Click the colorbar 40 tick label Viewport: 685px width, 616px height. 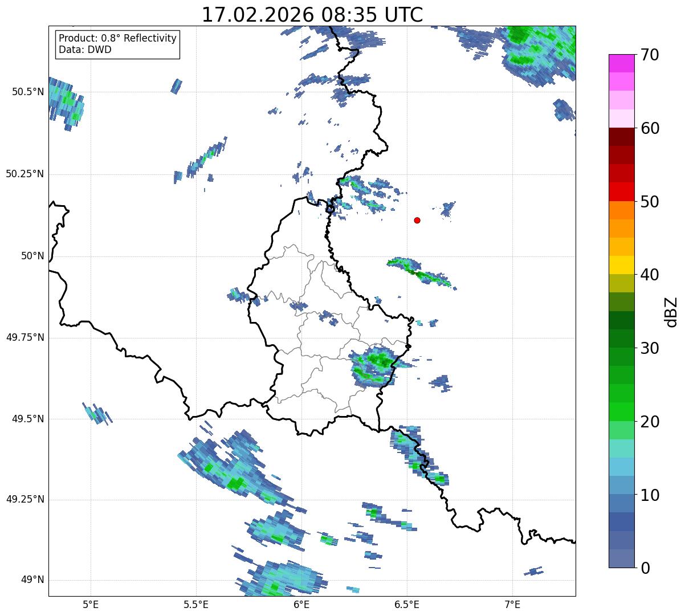pos(650,275)
